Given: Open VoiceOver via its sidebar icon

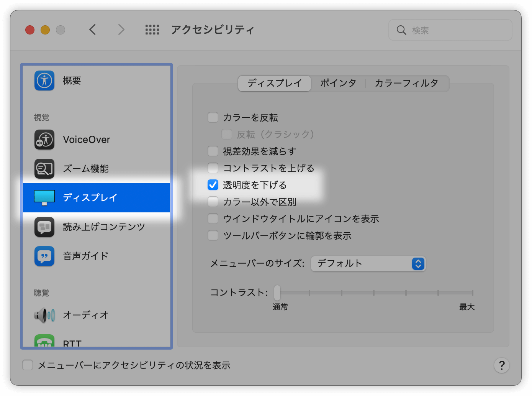Looking at the screenshot, I should (x=44, y=140).
